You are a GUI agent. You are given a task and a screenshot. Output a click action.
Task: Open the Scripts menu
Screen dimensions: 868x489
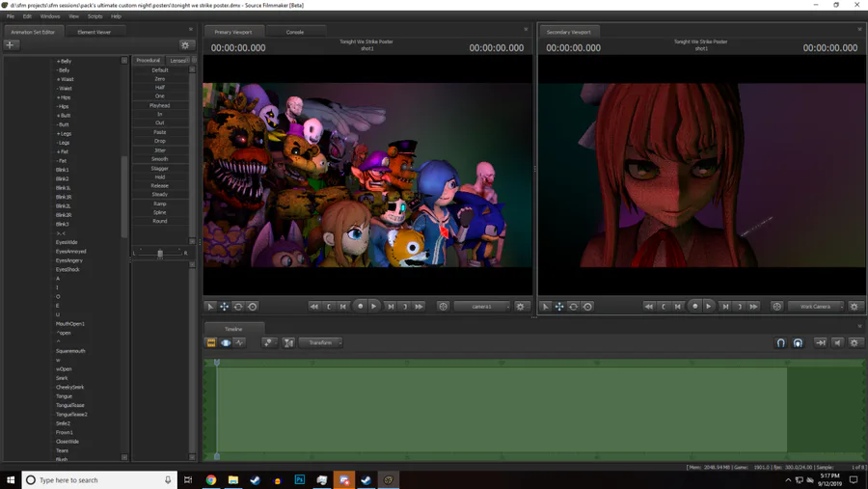pyautogui.click(x=95, y=16)
